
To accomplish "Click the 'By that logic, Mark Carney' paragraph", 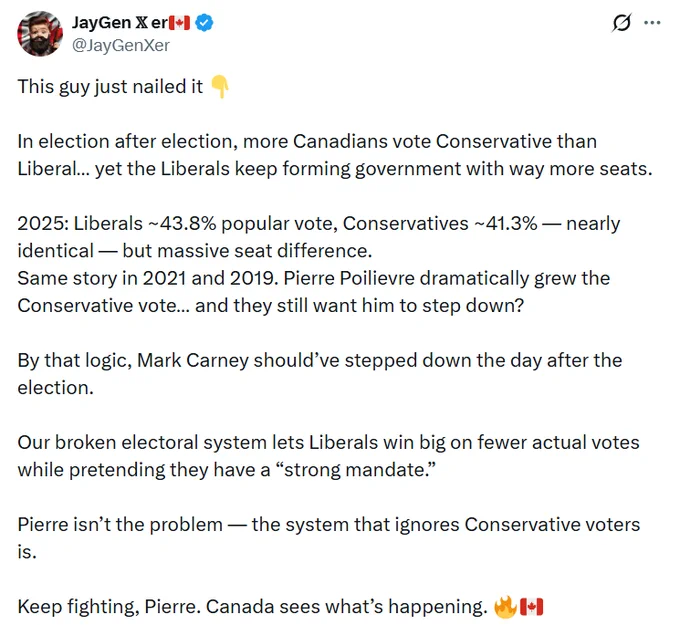I will (x=320, y=374).
